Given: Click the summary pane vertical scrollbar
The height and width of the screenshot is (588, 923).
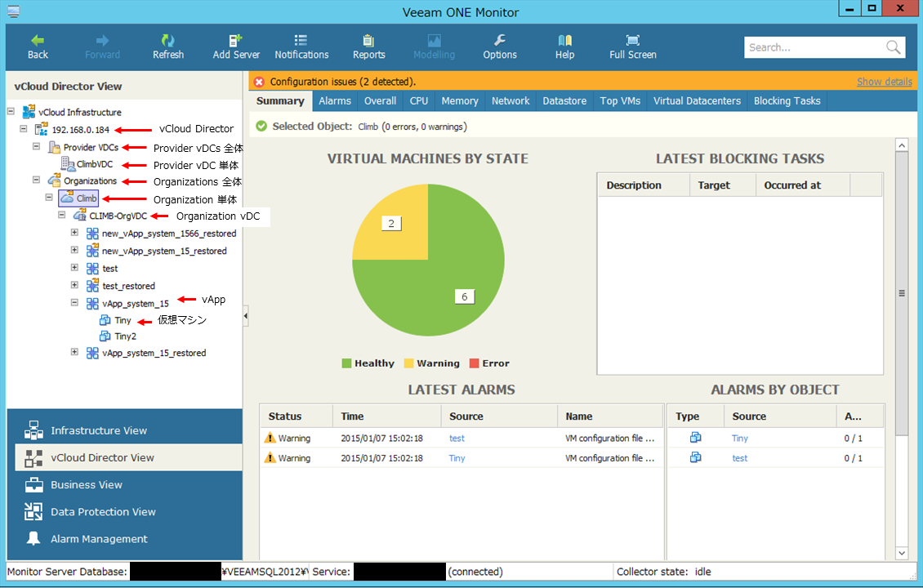Looking at the screenshot, I should (901, 292).
